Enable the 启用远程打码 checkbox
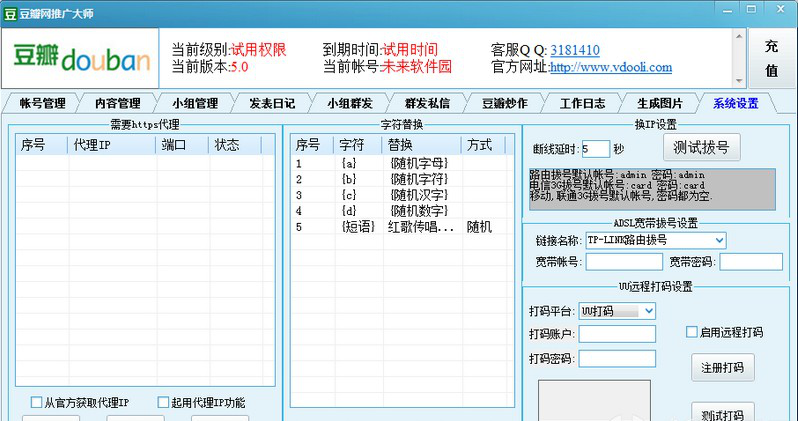The height and width of the screenshot is (421, 798). pos(691,332)
